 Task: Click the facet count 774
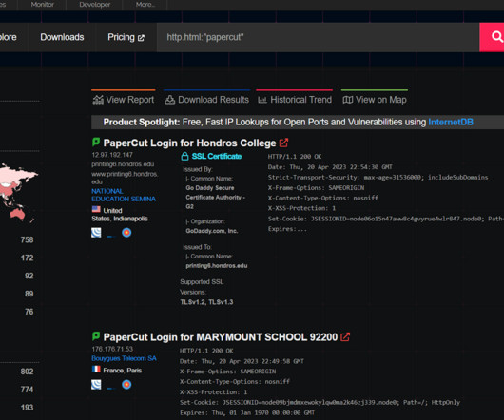point(27,390)
